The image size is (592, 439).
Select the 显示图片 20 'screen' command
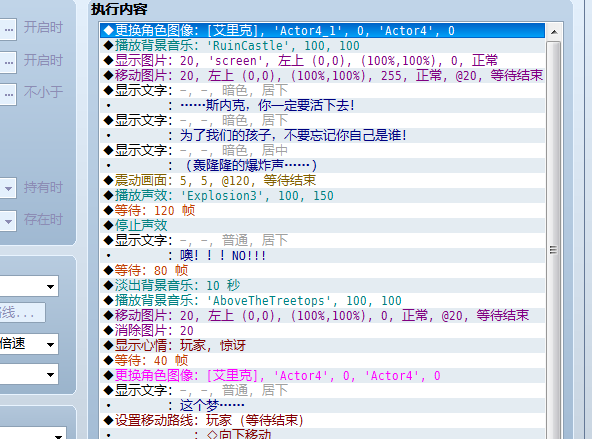coord(322,60)
